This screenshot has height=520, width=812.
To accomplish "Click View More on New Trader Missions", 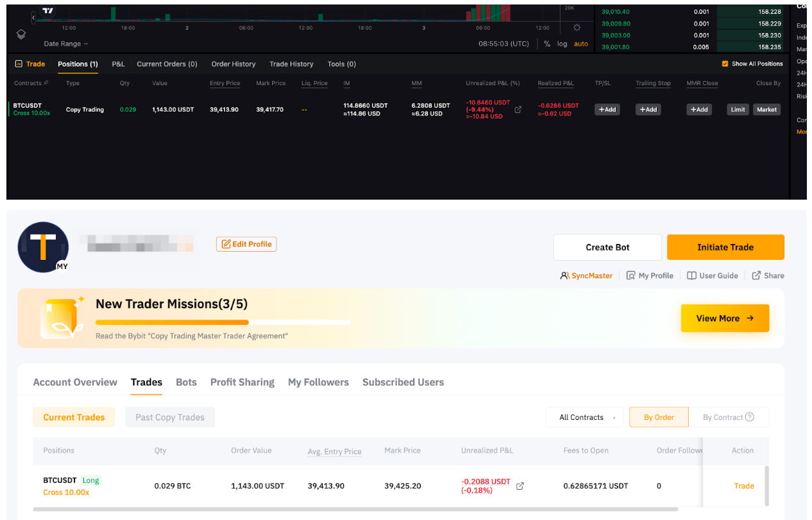I will pos(725,318).
